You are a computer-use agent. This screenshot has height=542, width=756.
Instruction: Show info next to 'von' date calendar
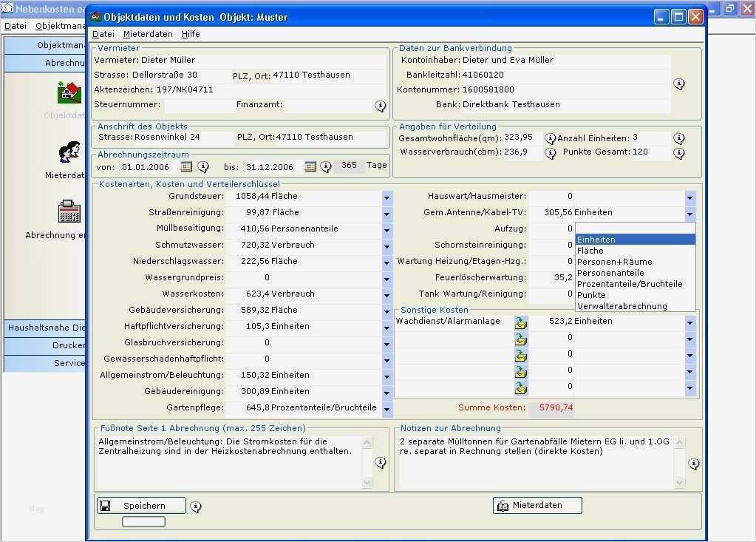(x=203, y=167)
